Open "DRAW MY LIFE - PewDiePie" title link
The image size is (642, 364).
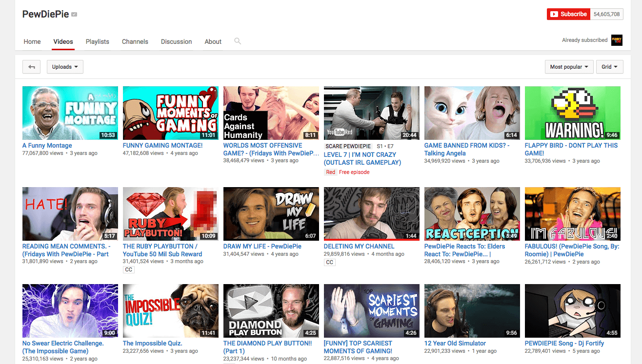[262, 246]
